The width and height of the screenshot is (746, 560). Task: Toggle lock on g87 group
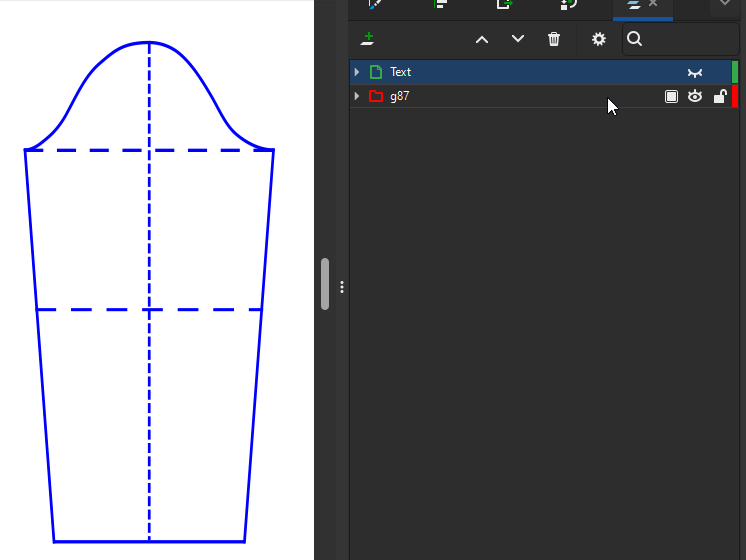720,96
